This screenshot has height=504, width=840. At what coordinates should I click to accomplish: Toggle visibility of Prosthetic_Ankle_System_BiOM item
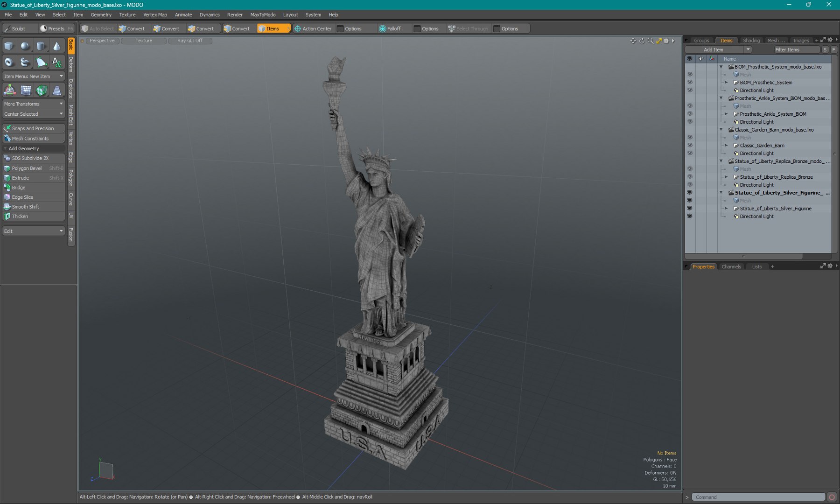690,114
